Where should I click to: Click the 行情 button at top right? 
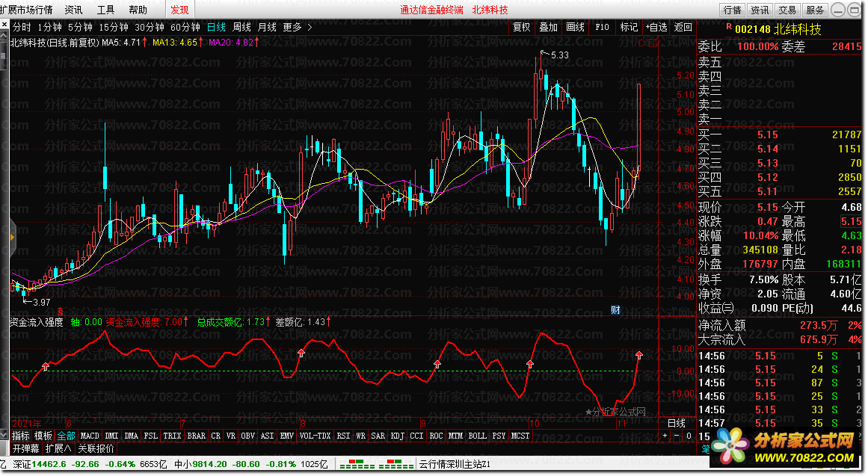tap(733, 10)
